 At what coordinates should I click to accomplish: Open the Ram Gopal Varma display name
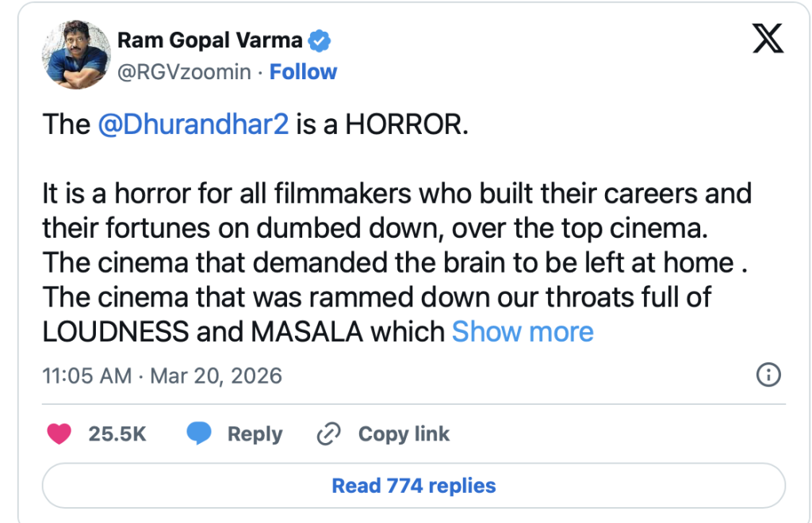click(x=211, y=40)
